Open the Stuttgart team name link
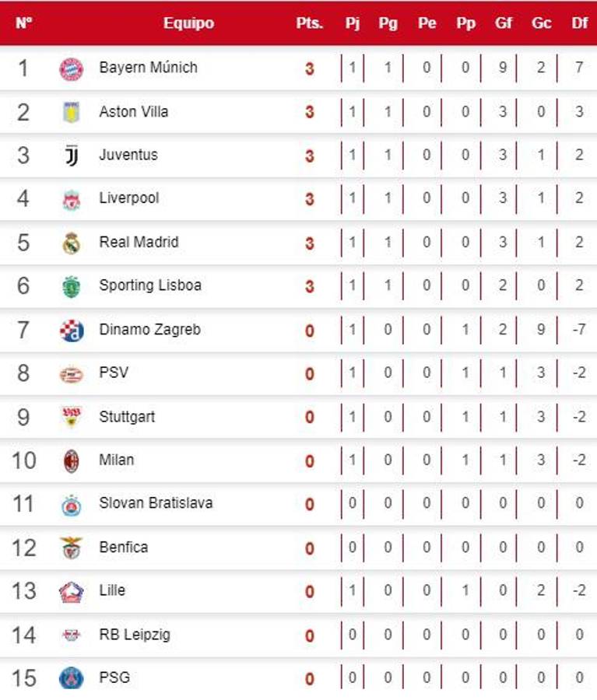Image resolution: width=597 pixels, height=700 pixels. pos(127,417)
